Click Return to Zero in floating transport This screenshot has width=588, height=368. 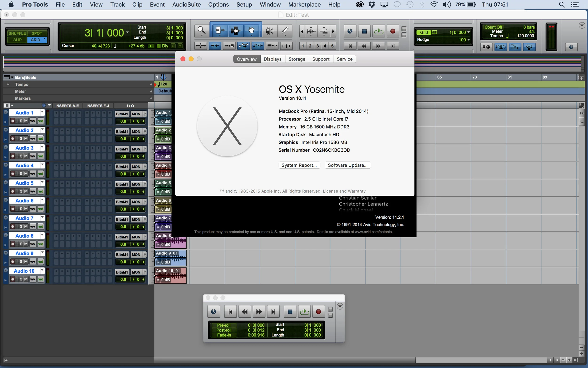tap(230, 312)
